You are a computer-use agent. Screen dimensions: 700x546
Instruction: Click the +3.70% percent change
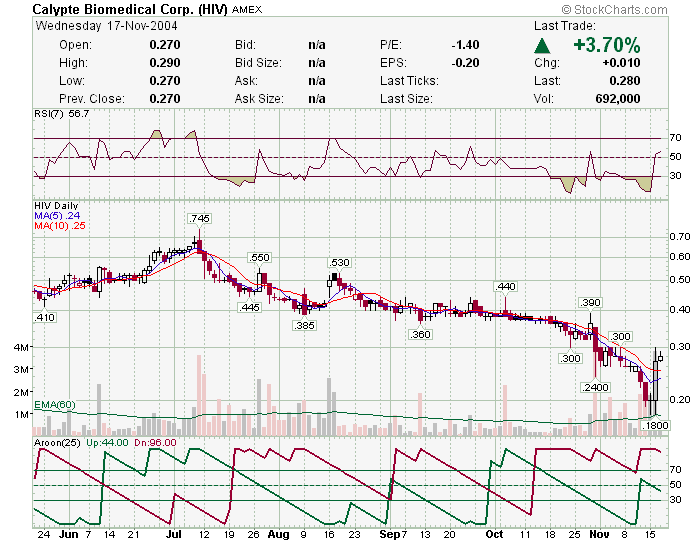[x=607, y=45]
